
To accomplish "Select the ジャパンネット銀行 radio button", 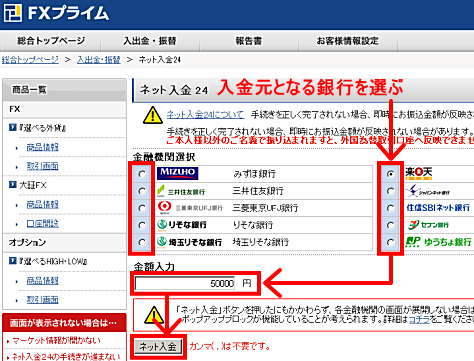I will (391, 191).
